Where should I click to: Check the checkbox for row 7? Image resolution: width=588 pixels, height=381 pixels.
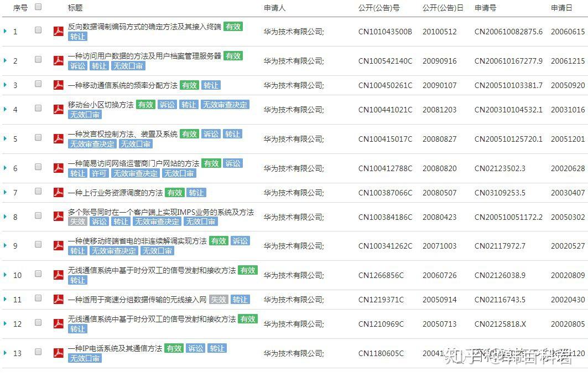[38, 191]
